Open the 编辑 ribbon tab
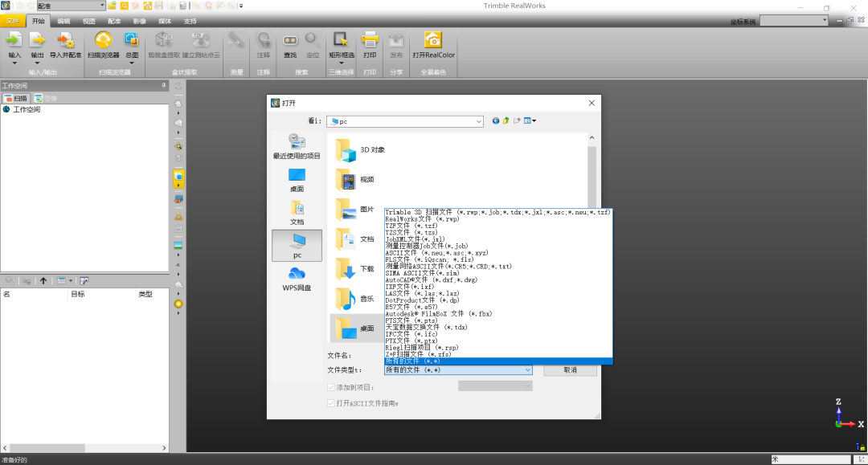 click(63, 20)
